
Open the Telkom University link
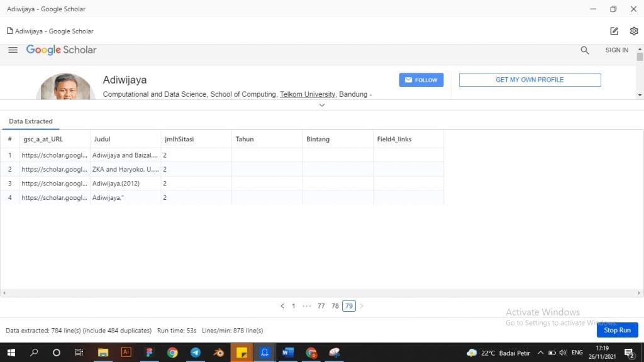[308, 94]
